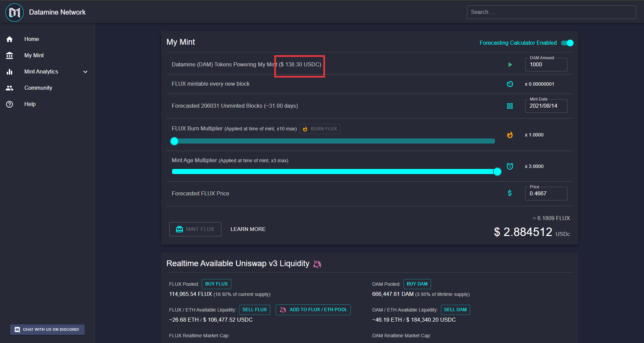Click the Home house icon in sidebar

pyautogui.click(x=9, y=39)
